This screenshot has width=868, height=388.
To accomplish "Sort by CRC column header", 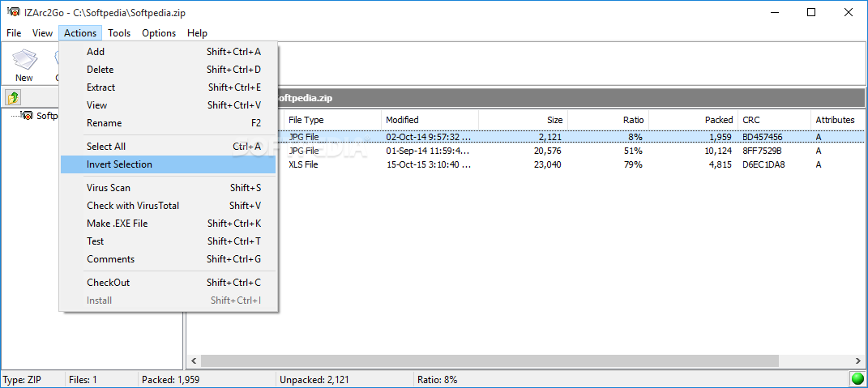I will point(775,120).
